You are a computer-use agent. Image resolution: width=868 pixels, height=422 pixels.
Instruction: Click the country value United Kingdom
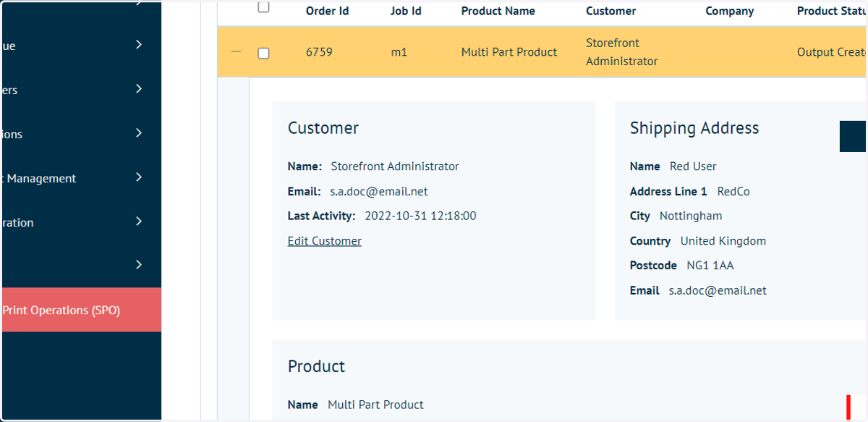click(723, 241)
